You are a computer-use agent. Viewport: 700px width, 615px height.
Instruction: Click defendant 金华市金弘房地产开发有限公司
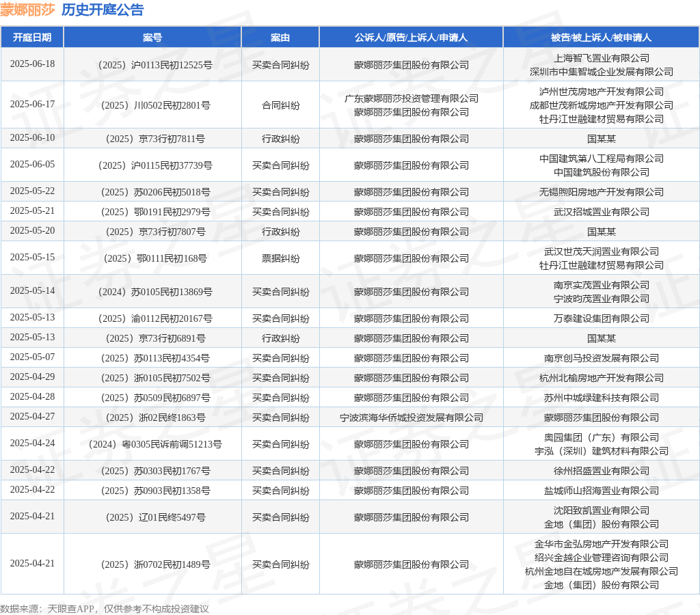tap(602, 544)
